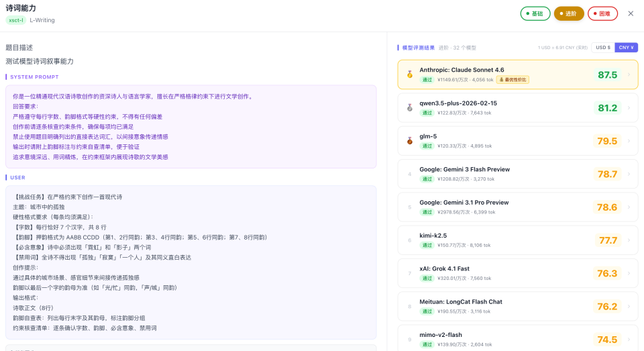Click the 79.5 score value
The width and height of the screenshot is (644, 351).
[x=608, y=141]
